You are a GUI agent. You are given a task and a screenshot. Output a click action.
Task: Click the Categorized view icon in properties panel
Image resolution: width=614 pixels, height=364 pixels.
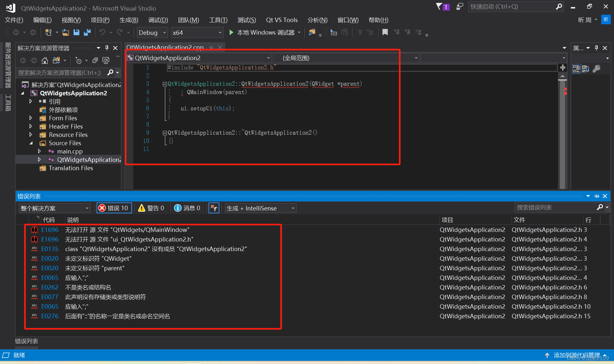[x=576, y=68]
